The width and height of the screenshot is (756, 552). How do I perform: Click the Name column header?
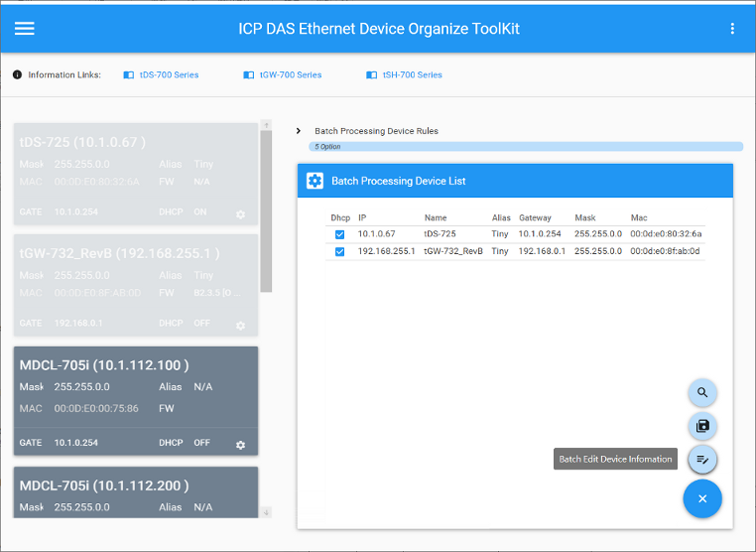(x=436, y=217)
